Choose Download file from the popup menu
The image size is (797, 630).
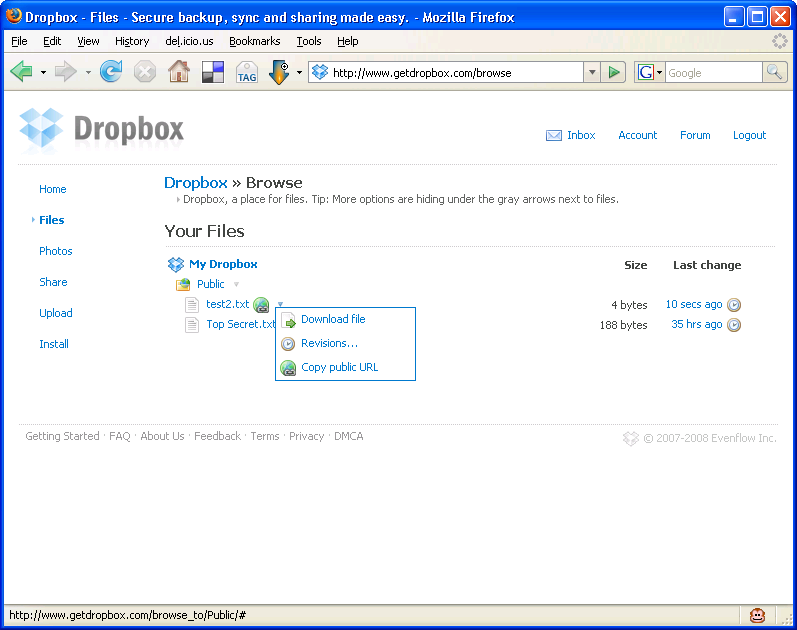pyautogui.click(x=333, y=319)
